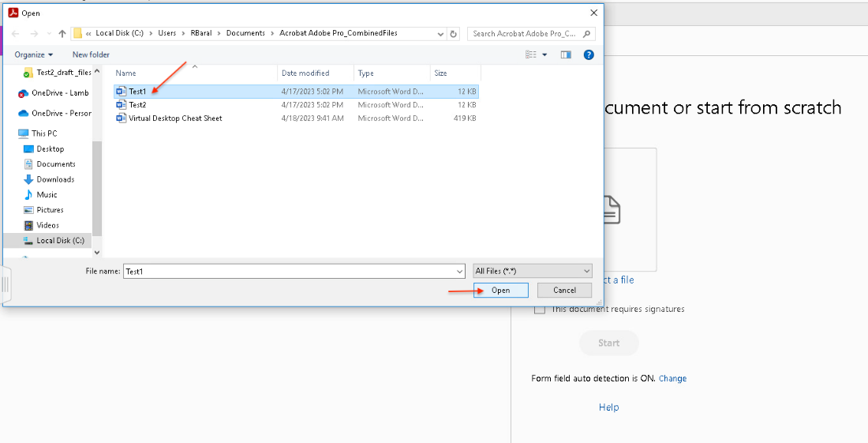Check This document requires signatures box
Viewport: 868px width, 443px height.
540,310
